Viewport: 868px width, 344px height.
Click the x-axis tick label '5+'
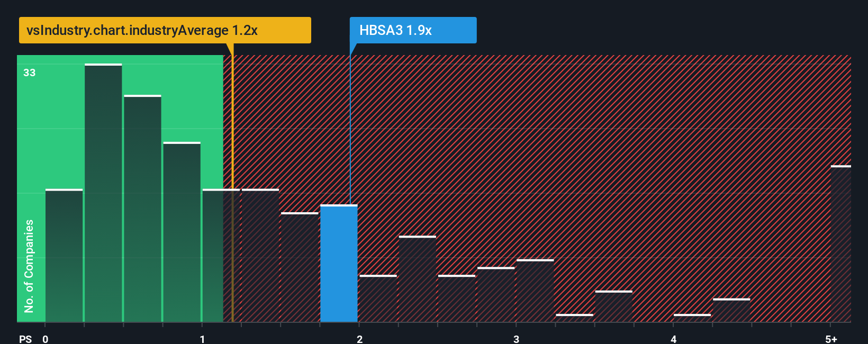point(831,339)
